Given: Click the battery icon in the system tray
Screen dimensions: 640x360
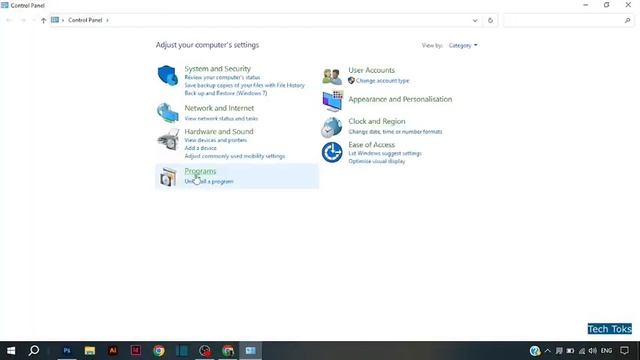Looking at the screenshot, I should point(570,351).
